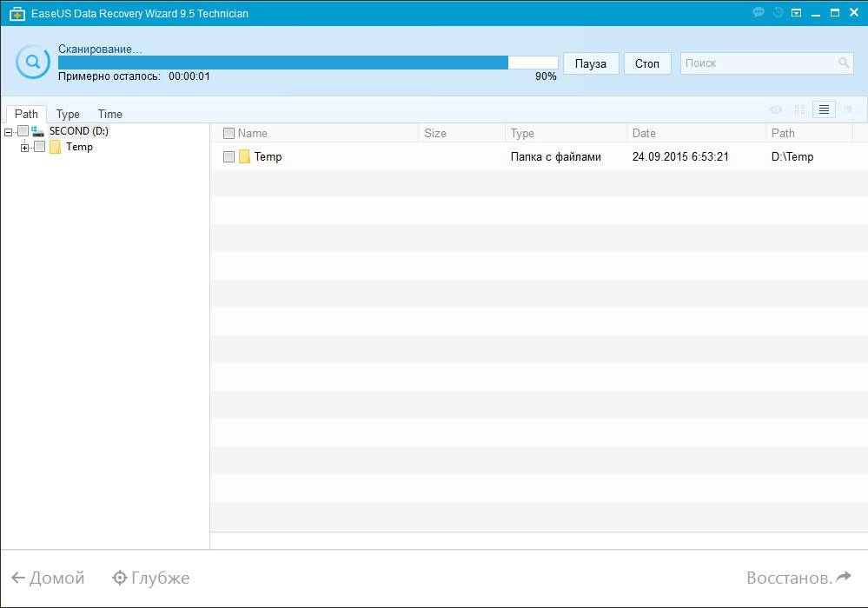Click the SECOND (D:) drive icon
The image size is (868, 608).
[x=37, y=131]
